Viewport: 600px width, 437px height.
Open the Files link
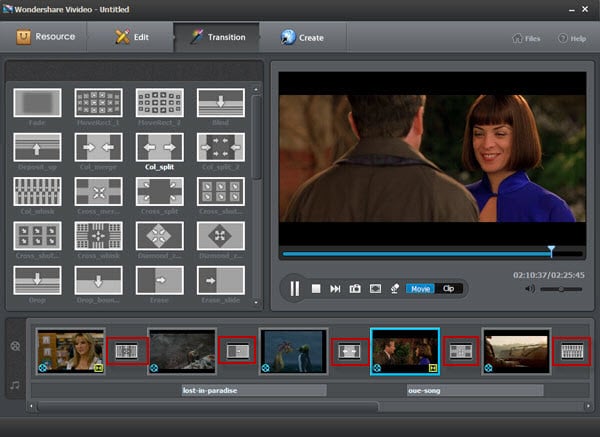pyautogui.click(x=526, y=38)
